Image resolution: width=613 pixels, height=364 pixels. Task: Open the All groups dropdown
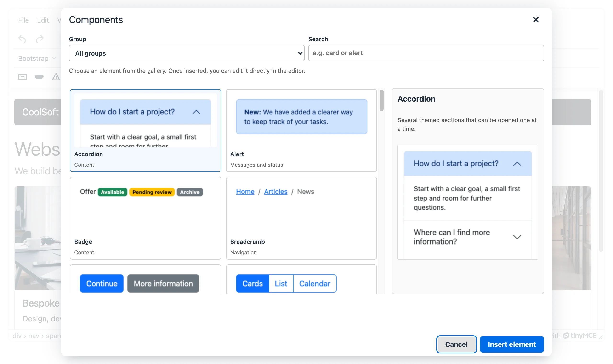point(187,53)
